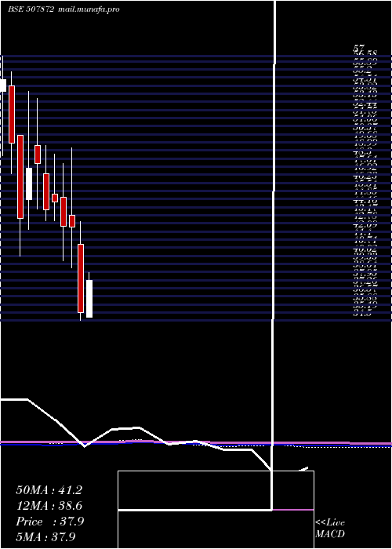Click the "57" top price axis label
The width and height of the screenshot is (392, 549).
click(x=359, y=48)
